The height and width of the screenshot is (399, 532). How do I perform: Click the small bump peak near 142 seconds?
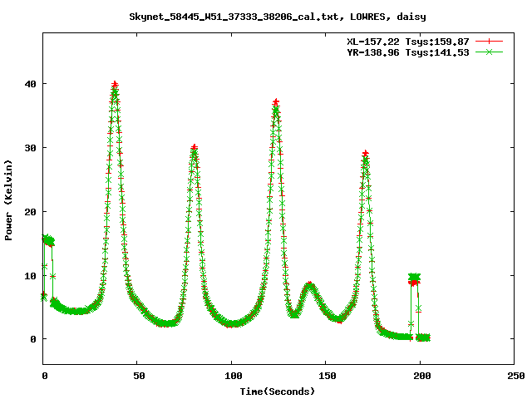[309, 284]
